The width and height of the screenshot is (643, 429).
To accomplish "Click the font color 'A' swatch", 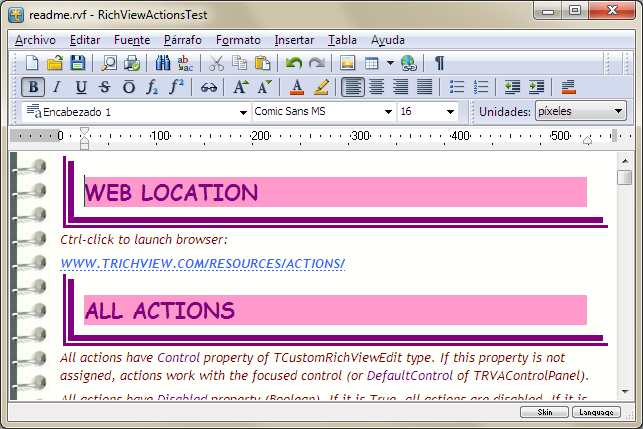I will 295,87.
